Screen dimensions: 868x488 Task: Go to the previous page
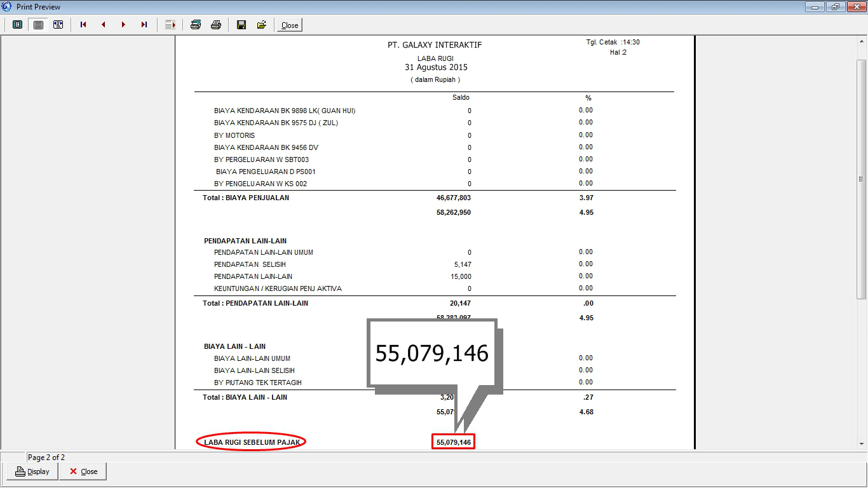[x=103, y=25]
